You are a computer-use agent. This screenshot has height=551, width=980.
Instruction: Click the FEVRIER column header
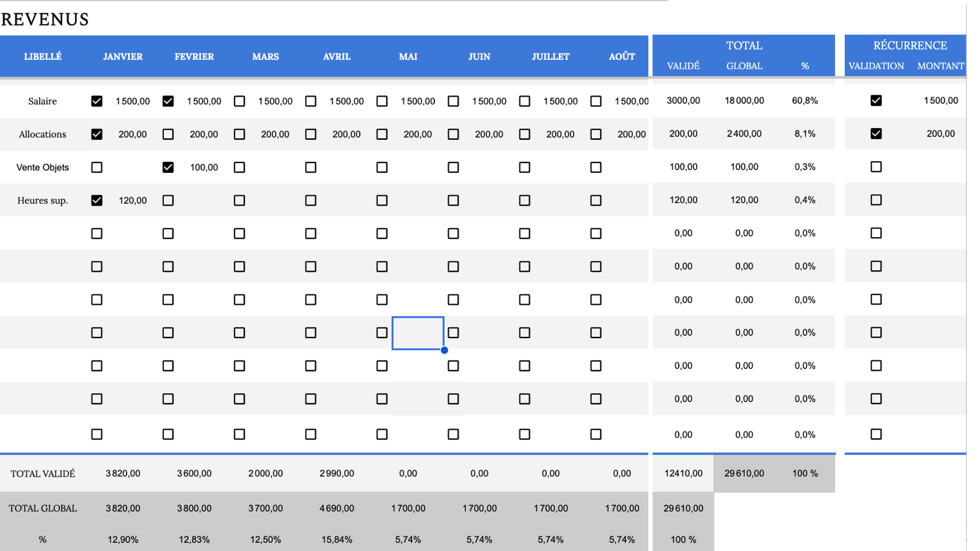pos(194,57)
